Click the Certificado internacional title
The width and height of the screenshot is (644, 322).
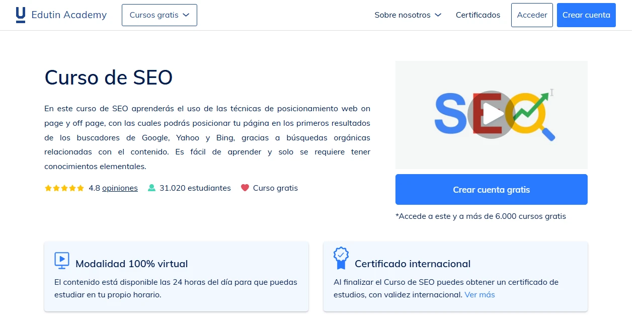point(413,264)
